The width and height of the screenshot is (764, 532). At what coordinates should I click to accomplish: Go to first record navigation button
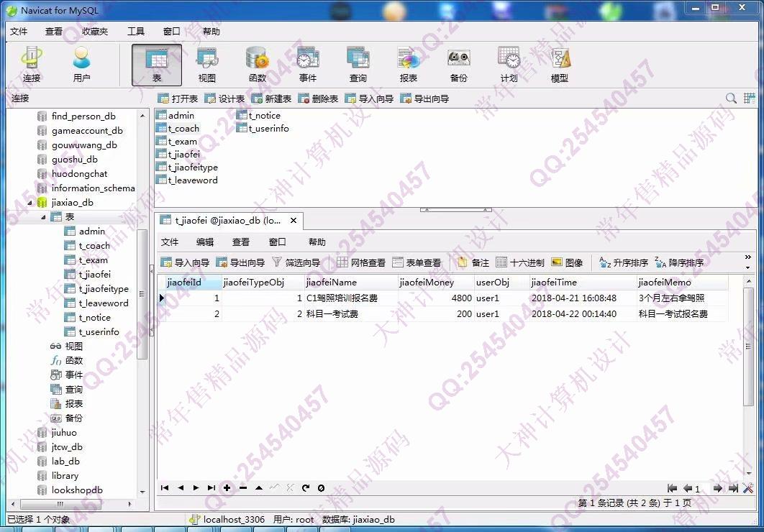pyautogui.click(x=165, y=487)
